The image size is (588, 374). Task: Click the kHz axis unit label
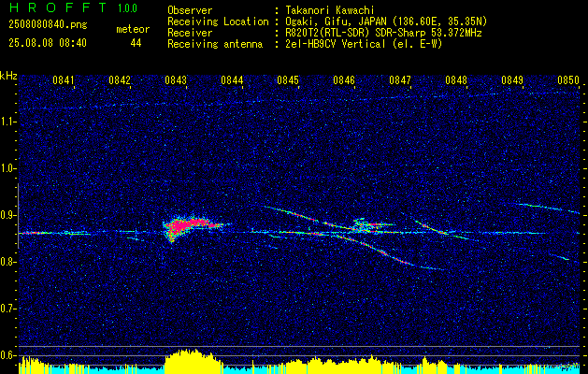pos(8,76)
